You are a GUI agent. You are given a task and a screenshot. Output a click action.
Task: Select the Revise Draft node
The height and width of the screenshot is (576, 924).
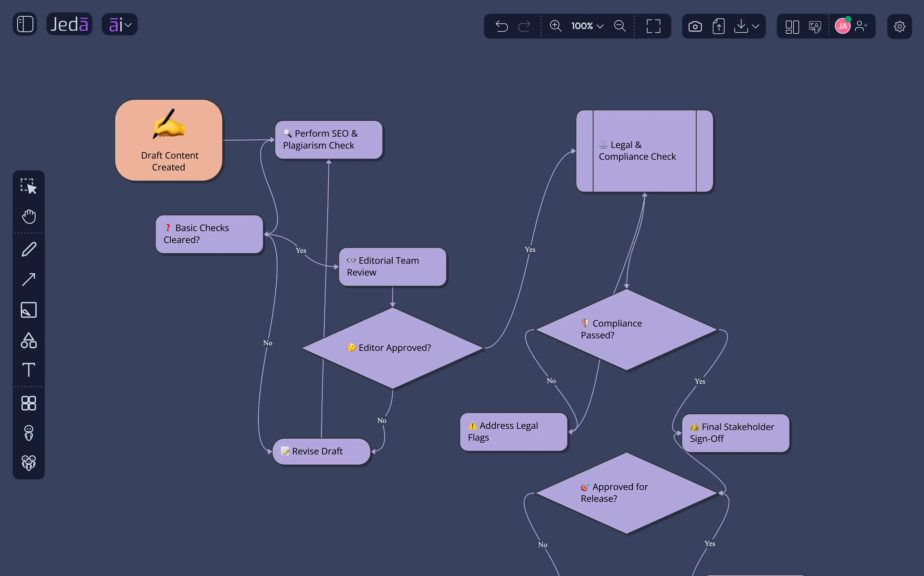click(x=321, y=451)
